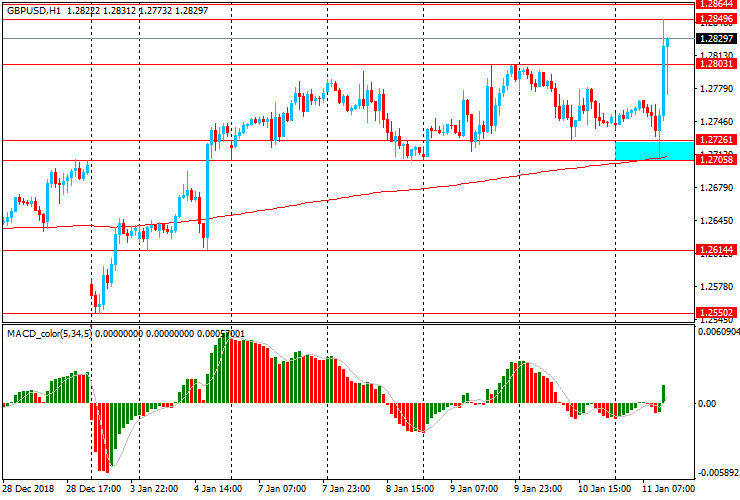
Task: Click the 4 Jan 14:00 time label
Action: [218, 489]
